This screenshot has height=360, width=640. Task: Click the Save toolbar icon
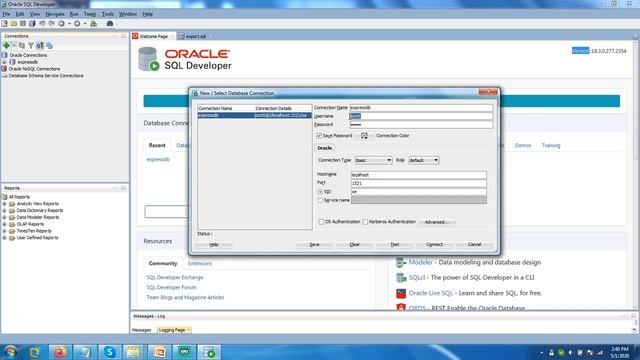click(x=23, y=24)
